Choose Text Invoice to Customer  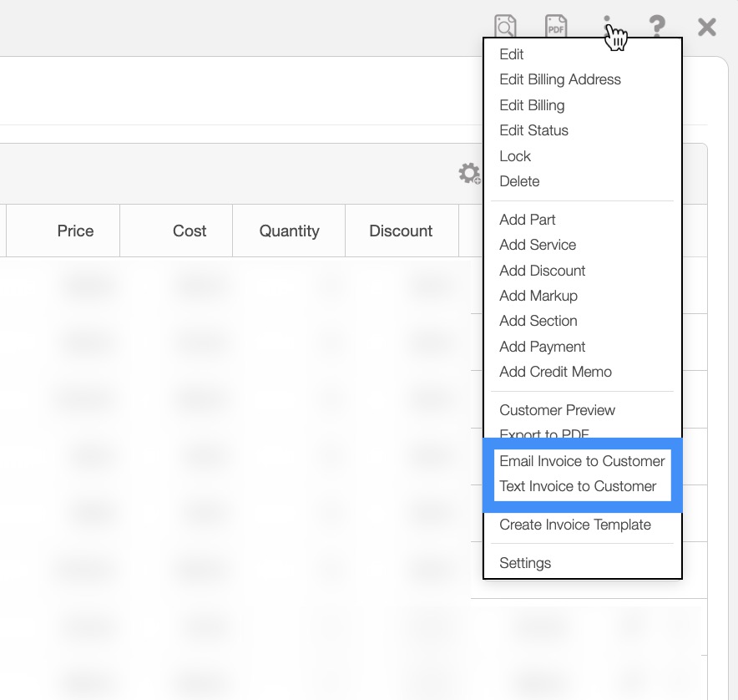578,486
